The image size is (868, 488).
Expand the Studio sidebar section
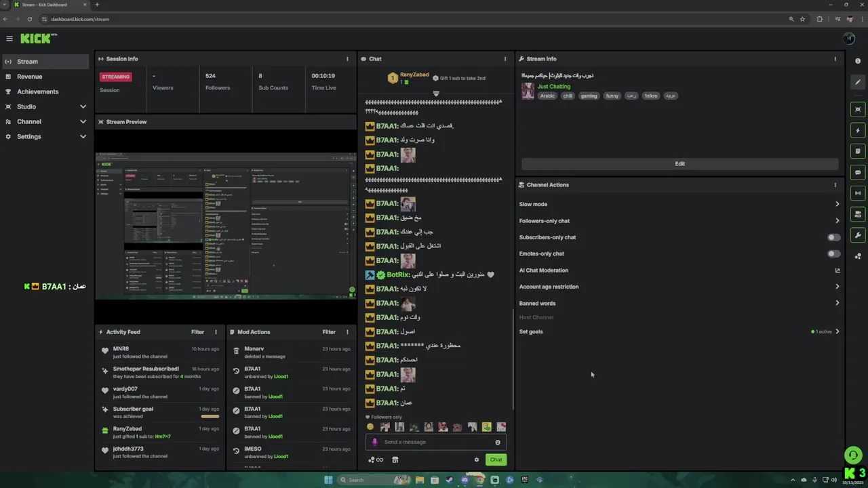[83, 106]
